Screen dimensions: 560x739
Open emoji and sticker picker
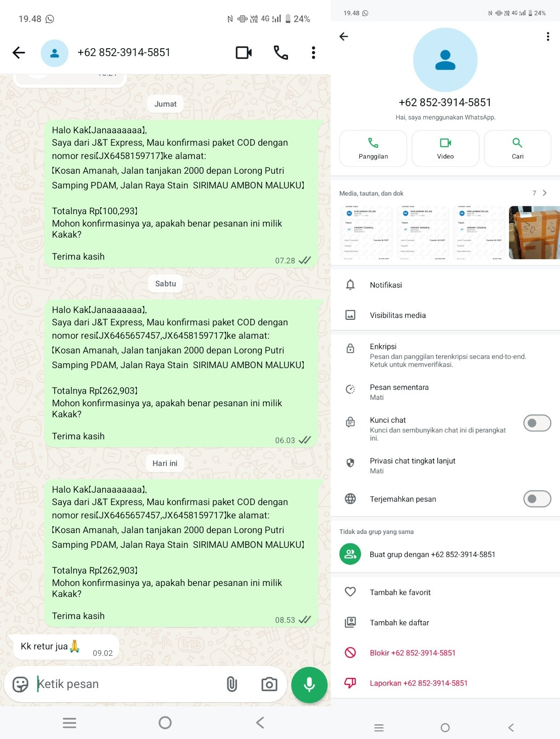tap(20, 684)
